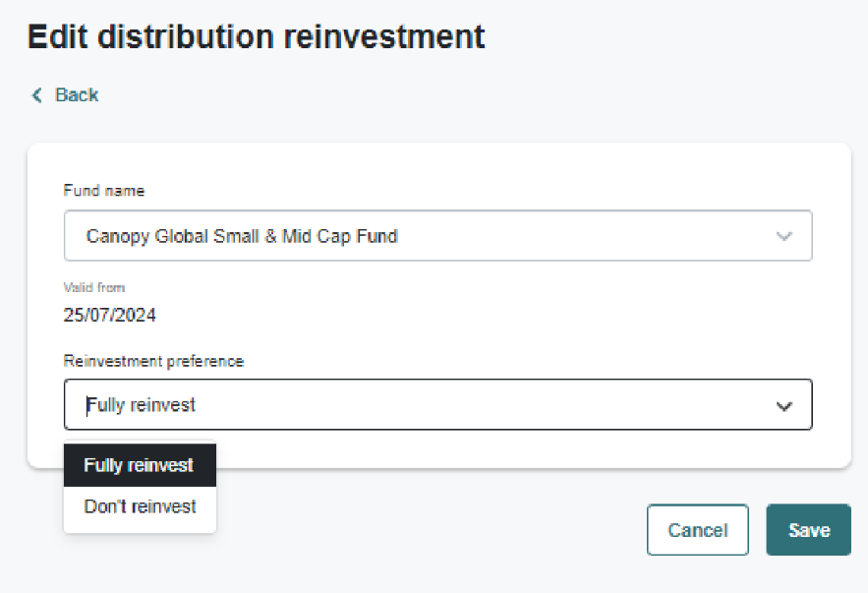Select the highlighted Fully reinvest option
The height and width of the screenshot is (593, 868).
pos(140,466)
